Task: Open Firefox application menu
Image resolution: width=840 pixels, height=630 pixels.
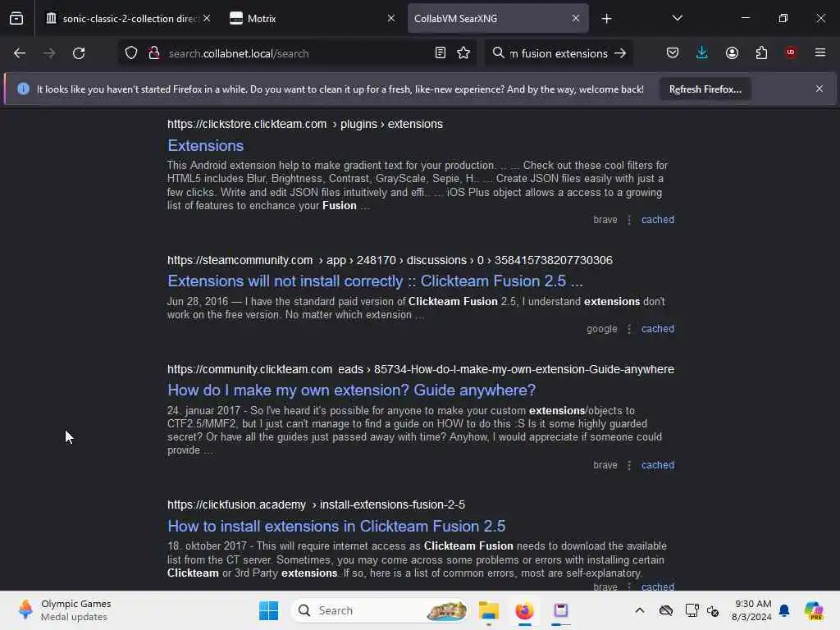Action: pos(819,52)
